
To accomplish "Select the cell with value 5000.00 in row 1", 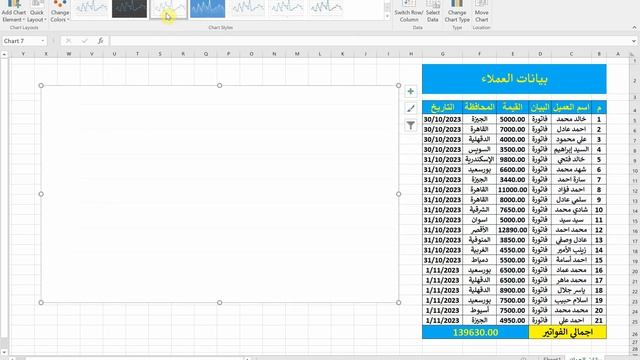I will pos(513,119).
